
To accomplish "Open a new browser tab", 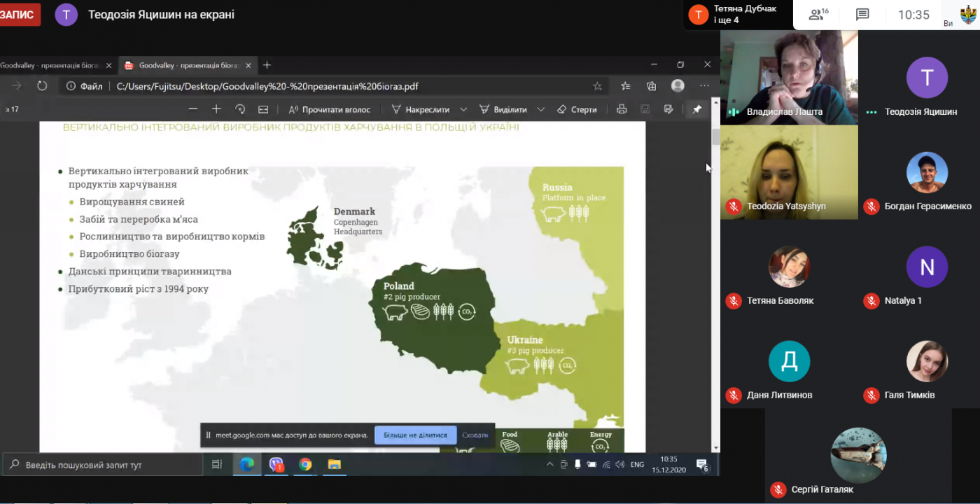I will coord(267,65).
